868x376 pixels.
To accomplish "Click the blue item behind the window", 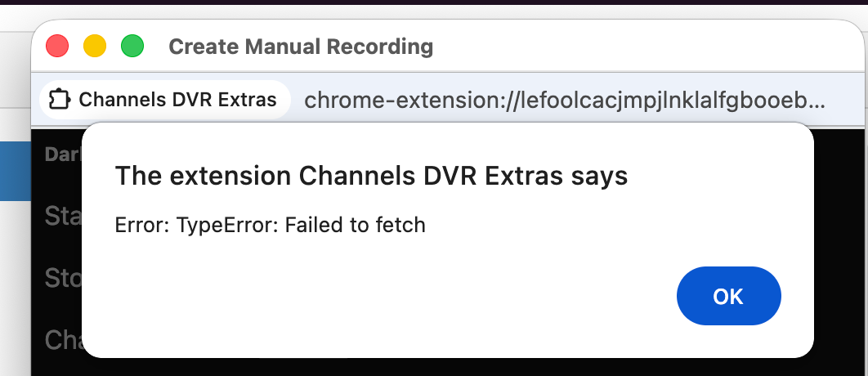I will pos(15,170).
